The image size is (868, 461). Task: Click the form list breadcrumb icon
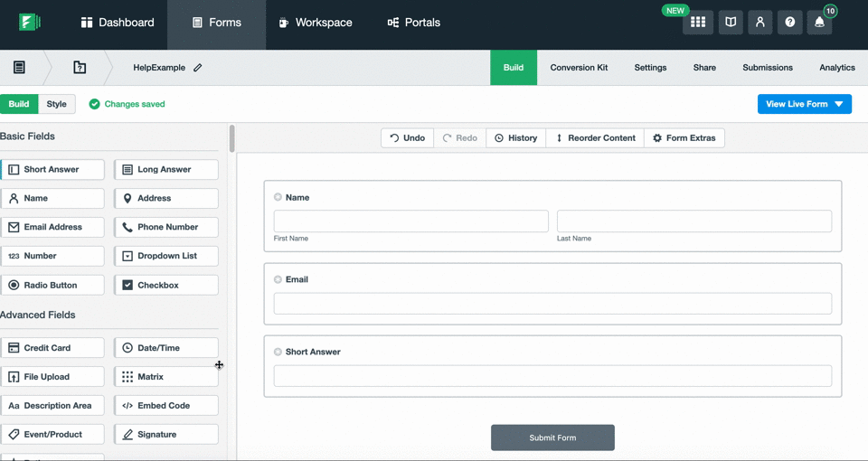[19, 68]
